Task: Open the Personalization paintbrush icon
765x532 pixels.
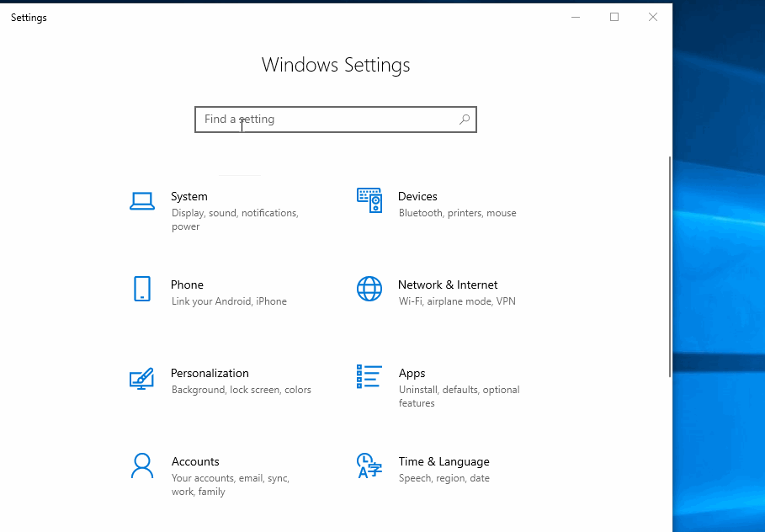Action: pos(142,378)
